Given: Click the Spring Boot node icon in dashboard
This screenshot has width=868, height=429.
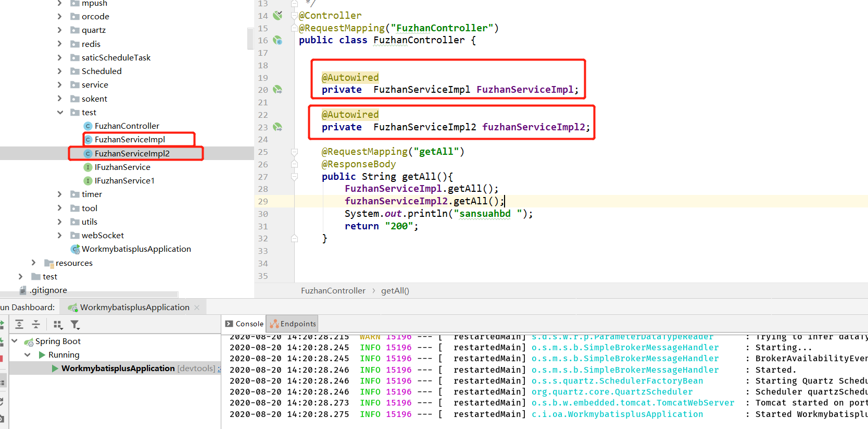Looking at the screenshot, I should coord(29,341).
